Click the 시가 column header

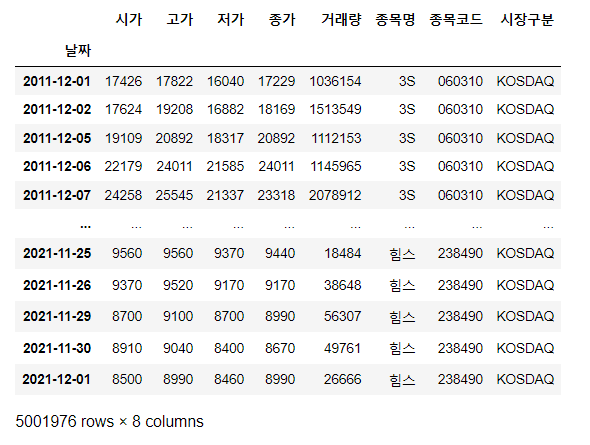129,20
